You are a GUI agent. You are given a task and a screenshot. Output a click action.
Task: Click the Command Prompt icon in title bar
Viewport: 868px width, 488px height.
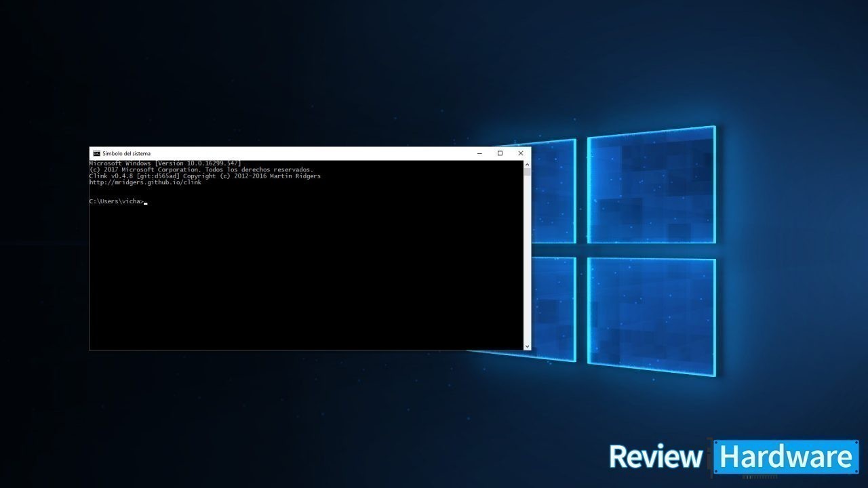(97, 153)
